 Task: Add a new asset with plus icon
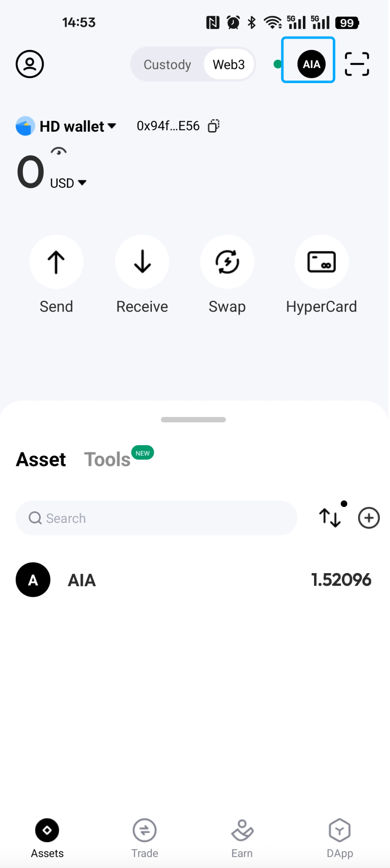click(369, 518)
